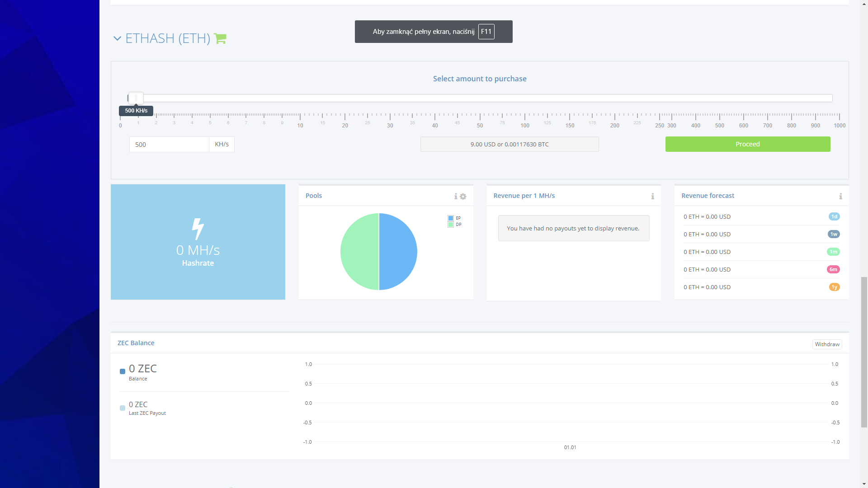Image resolution: width=868 pixels, height=488 pixels.
Task: Select the 1d forecast badge
Action: [834, 216]
